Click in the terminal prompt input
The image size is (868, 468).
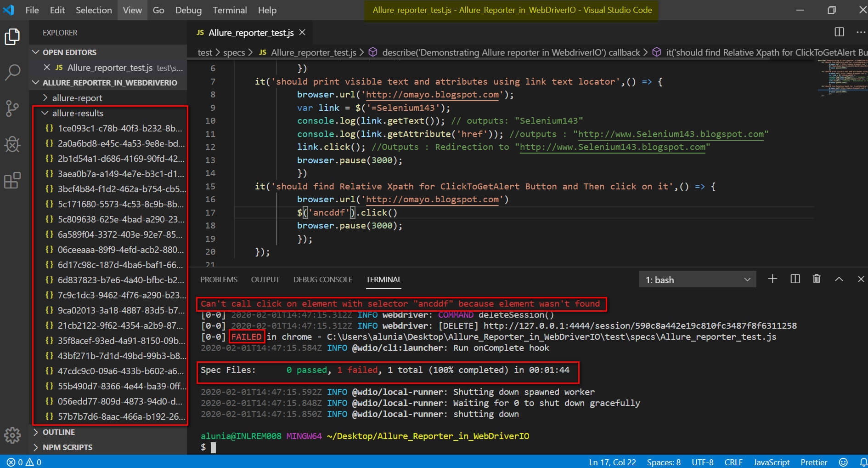(x=213, y=447)
